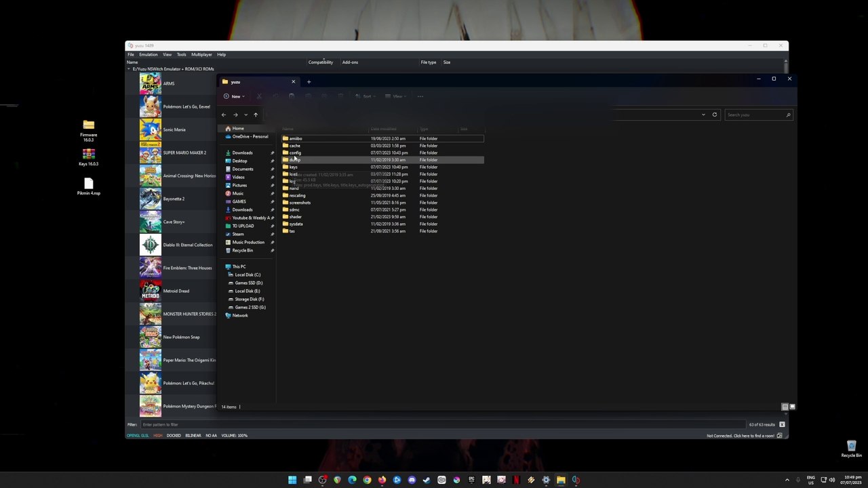Expand the address bar history dropdown

pos(704,115)
